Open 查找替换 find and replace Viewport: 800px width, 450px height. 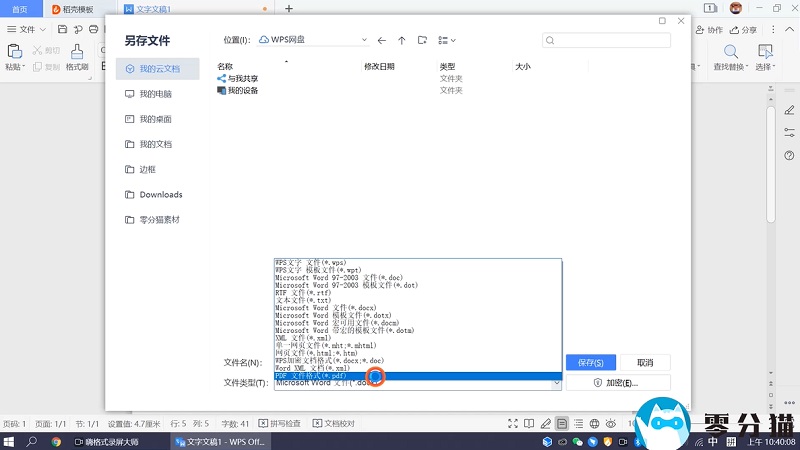731,57
